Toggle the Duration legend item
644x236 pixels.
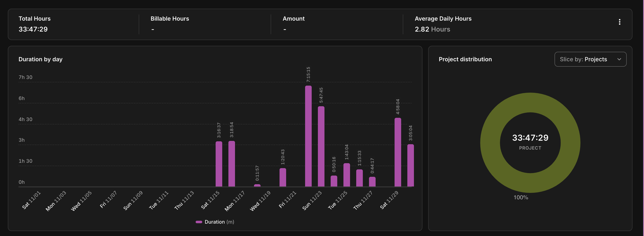[x=215, y=222]
